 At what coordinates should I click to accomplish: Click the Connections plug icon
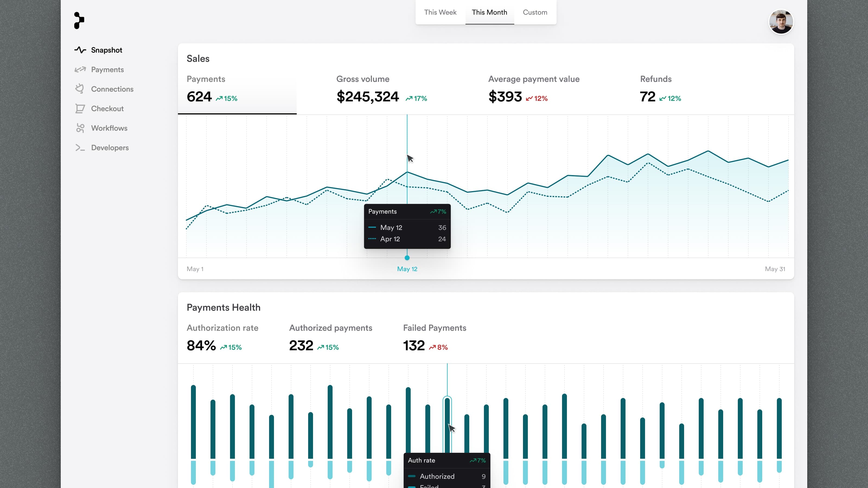point(79,89)
